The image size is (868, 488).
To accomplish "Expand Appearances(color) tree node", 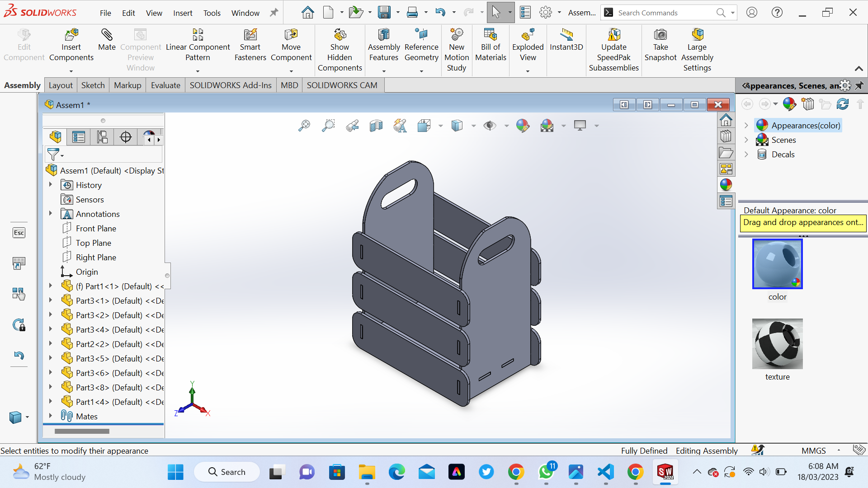I will (746, 126).
